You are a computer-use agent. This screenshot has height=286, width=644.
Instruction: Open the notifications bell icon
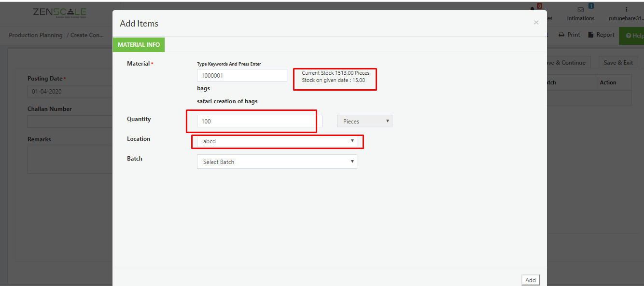pyautogui.click(x=533, y=9)
